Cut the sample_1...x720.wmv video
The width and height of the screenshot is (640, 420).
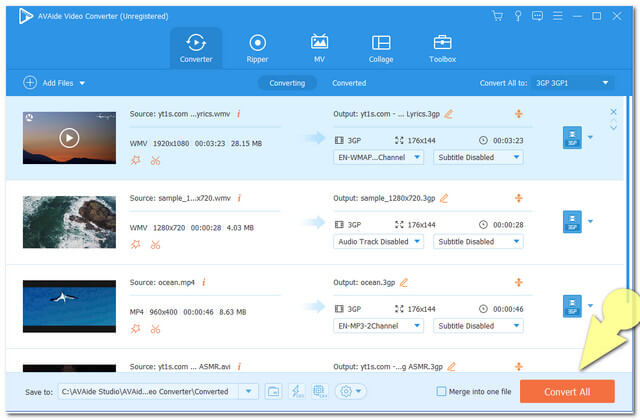[155, 244]
